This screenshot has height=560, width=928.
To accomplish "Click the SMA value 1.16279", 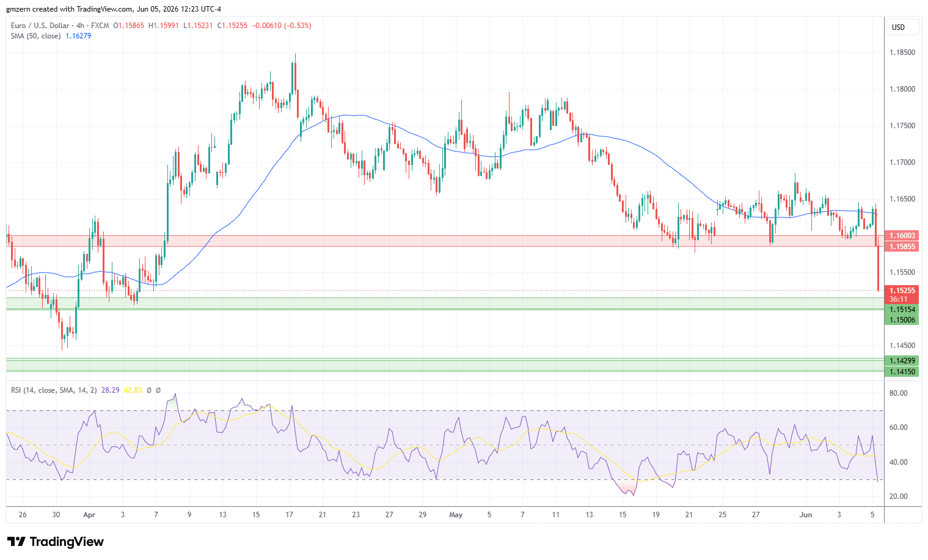I will point(78,36).
